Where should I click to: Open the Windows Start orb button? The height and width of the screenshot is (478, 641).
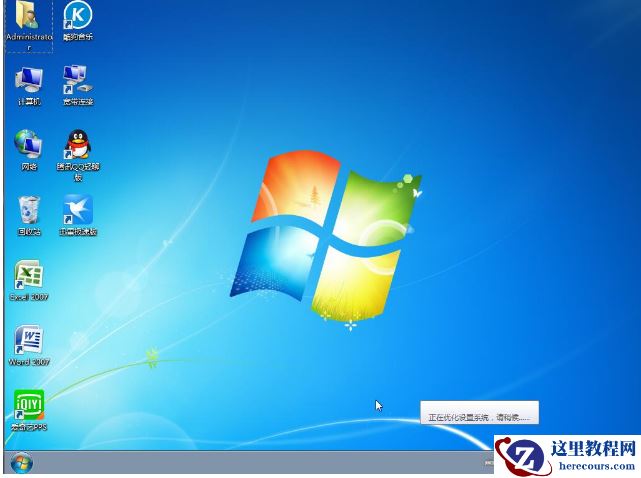pyautogui.click(x=21, y=463)
